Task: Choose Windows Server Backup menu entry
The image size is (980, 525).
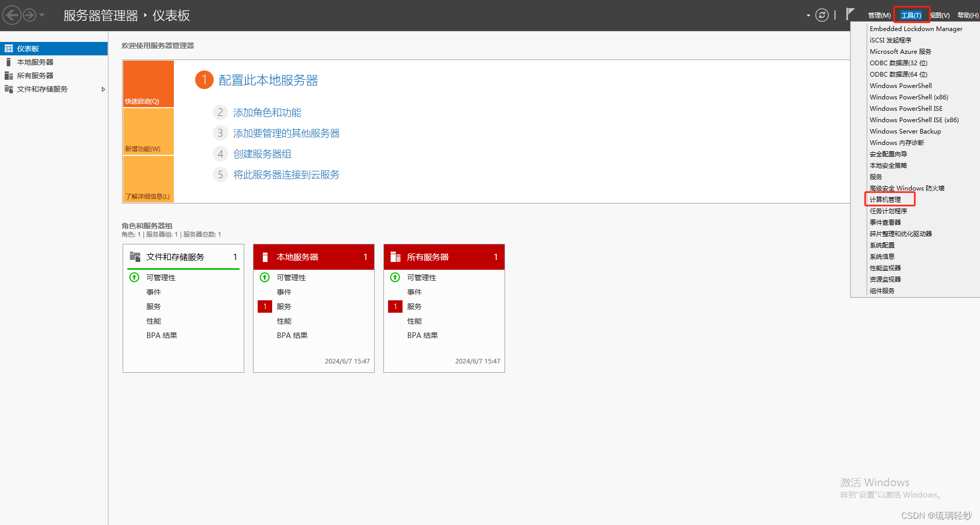Action: point(905,132)
